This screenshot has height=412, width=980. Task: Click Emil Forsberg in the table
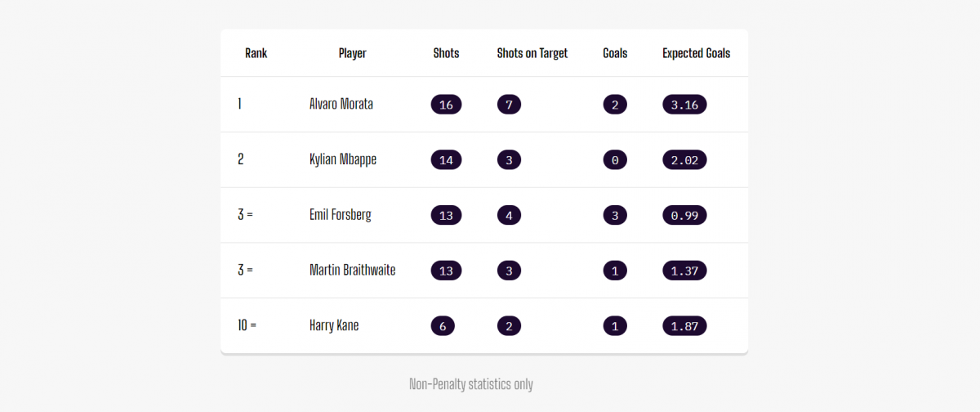tap(341, 215)
